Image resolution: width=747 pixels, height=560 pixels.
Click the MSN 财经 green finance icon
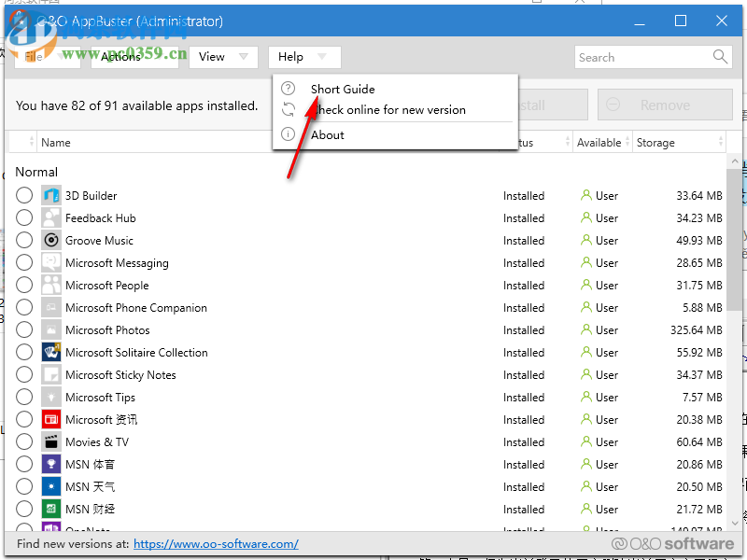pos(51,510)
